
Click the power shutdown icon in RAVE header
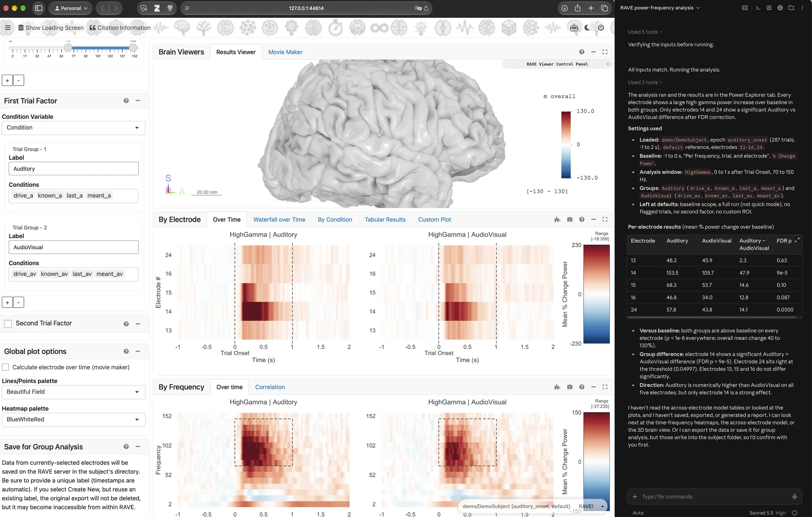601,28
